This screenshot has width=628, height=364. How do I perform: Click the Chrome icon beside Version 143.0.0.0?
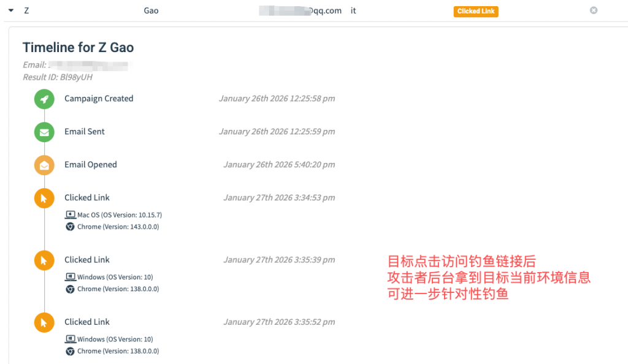(x=70, y=227)
